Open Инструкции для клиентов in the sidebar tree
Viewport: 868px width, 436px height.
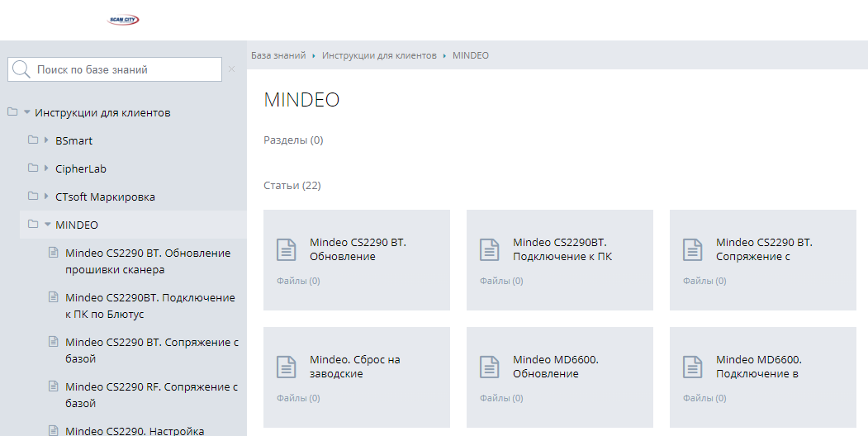102,113
